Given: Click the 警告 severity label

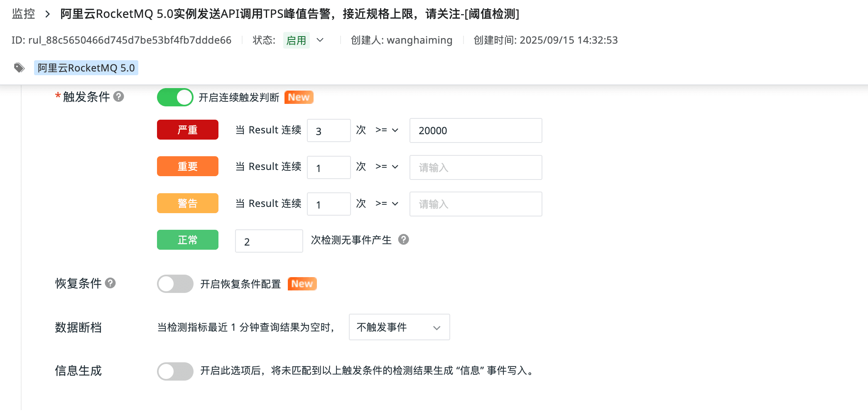Looking at the screenshot, I should 187,203.
